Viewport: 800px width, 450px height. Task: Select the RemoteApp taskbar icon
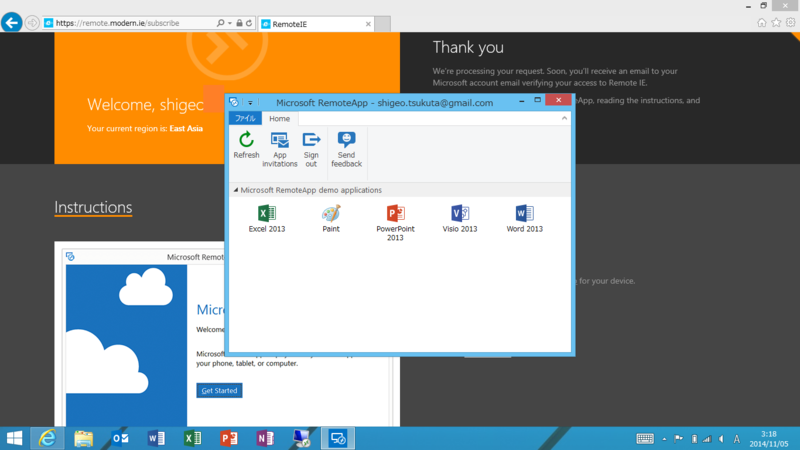338,438
